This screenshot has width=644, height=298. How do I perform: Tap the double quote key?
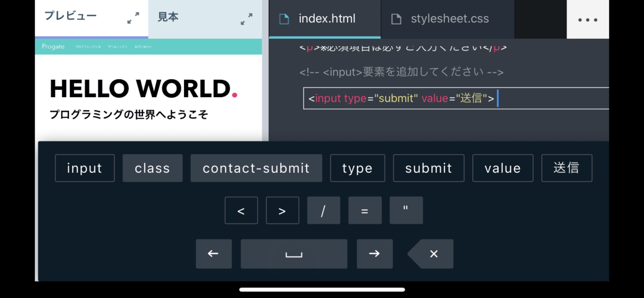pos(406,210)
